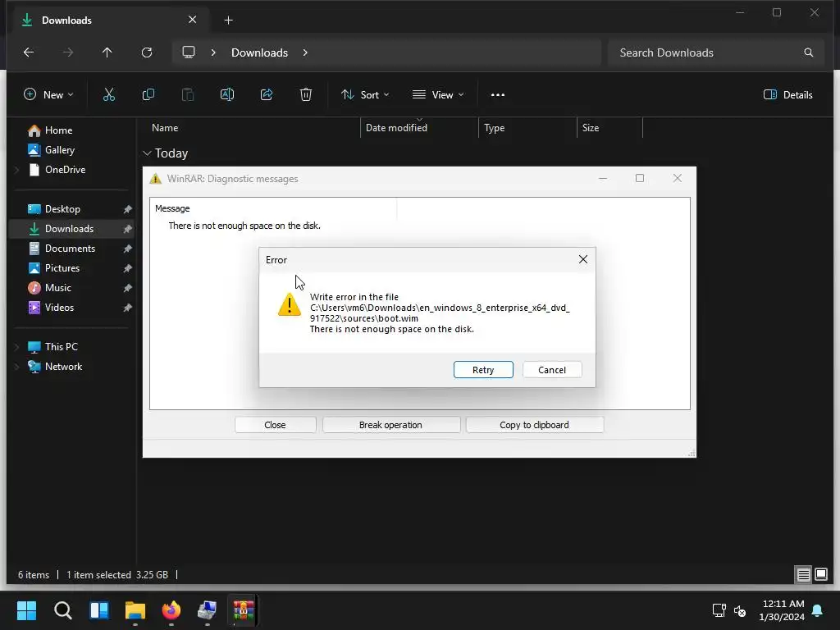Open WinRAR from the taskbar
This screenshot has width=840, height=630.
click(x=243, y=610)
